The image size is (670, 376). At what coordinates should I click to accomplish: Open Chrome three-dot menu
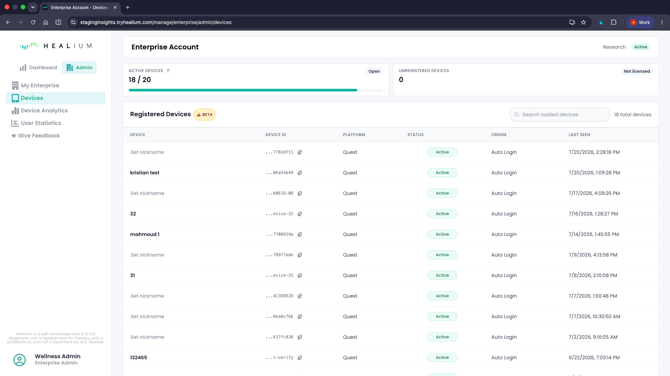pyautogui.click(x=662, y=22)
